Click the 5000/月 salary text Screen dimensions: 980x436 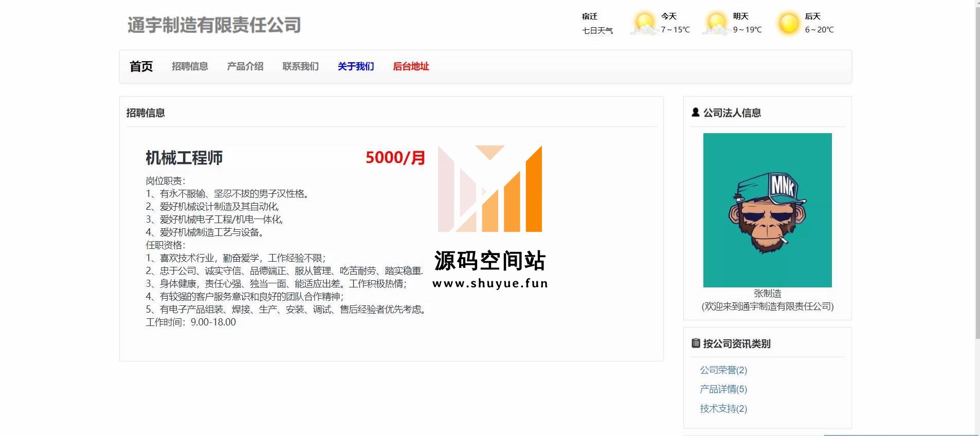tap(395, 157)
